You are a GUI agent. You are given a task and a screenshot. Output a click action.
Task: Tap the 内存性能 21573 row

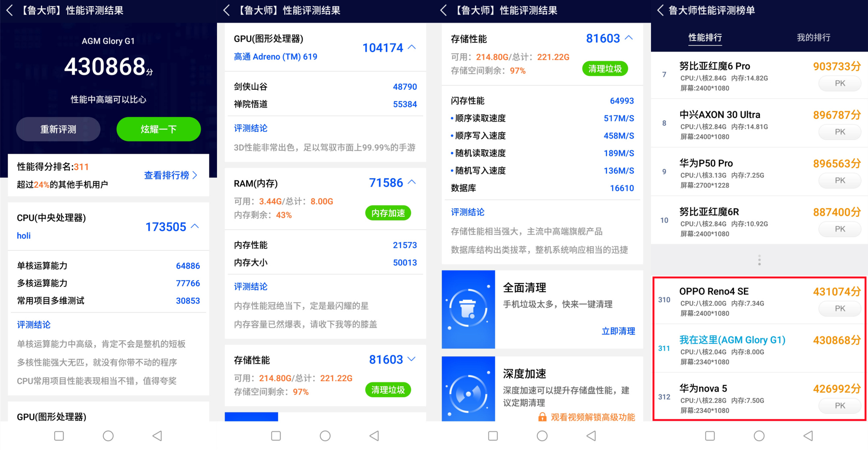tap(325, 245)
